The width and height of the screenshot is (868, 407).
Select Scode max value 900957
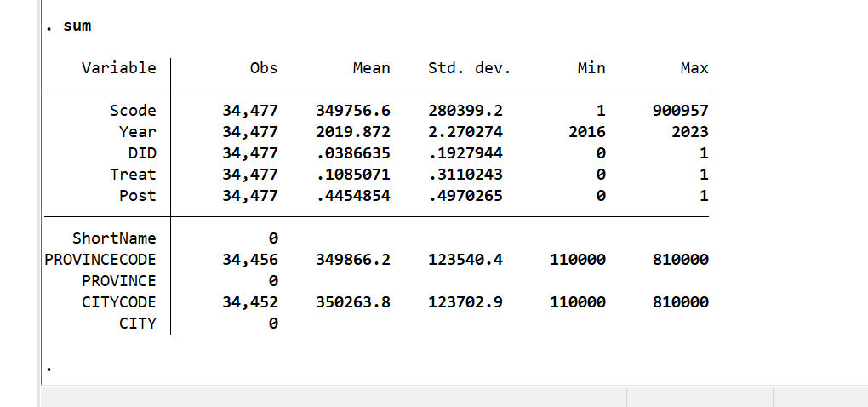pyautogui.click(x=680, y=111)
